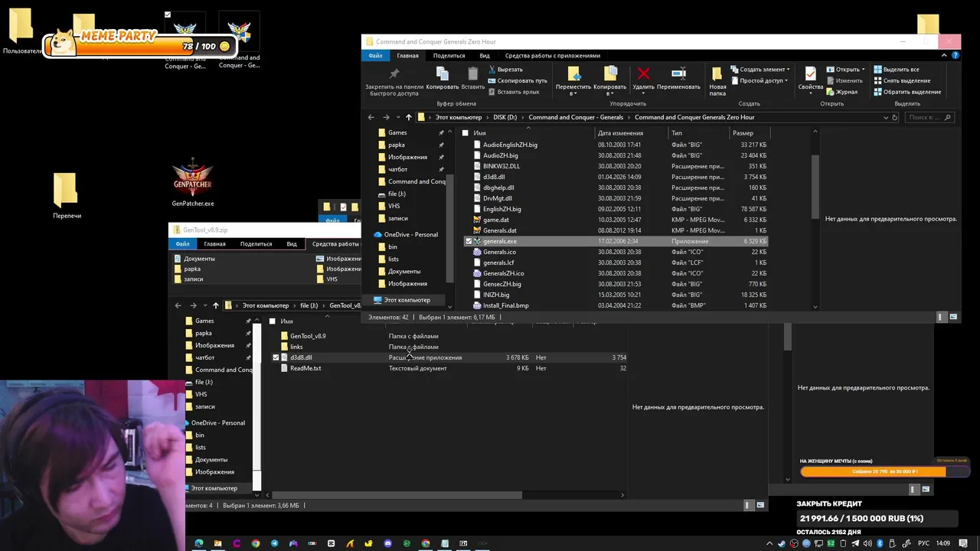Sort by Размер column in Zero Hour window
The image size is (980, 551).
coord(743,133)
